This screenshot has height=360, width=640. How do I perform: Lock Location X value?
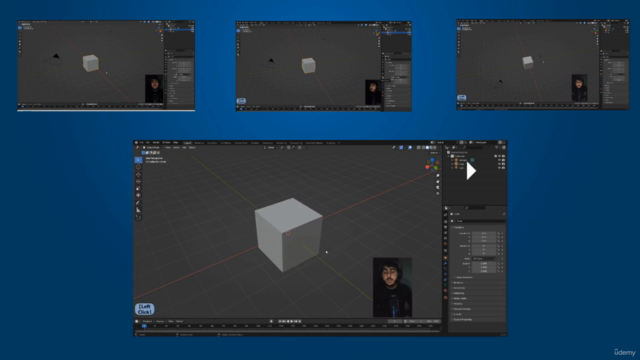(499, 233)
